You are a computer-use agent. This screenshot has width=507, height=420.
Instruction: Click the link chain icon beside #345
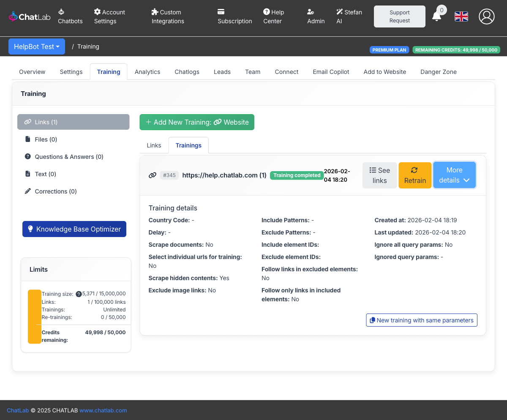[153, 175]
